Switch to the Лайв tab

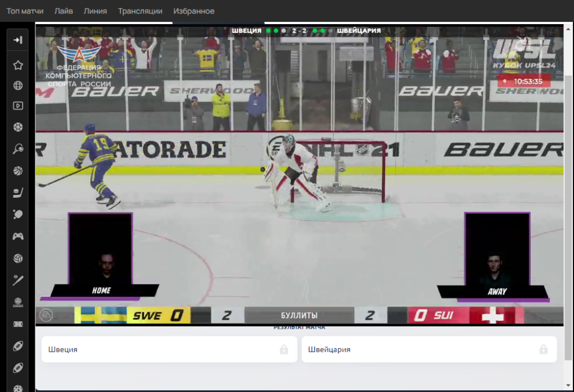(64, 11)
